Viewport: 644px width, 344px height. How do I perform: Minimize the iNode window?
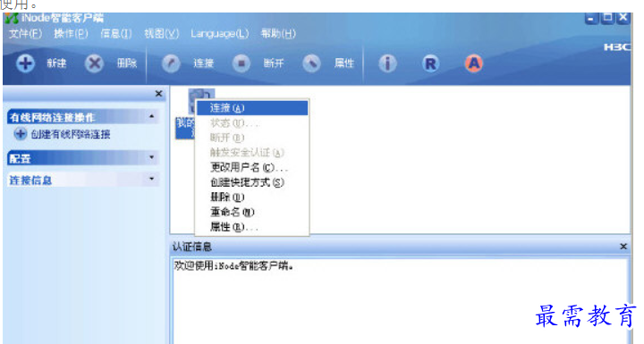(x=591, y=18)
